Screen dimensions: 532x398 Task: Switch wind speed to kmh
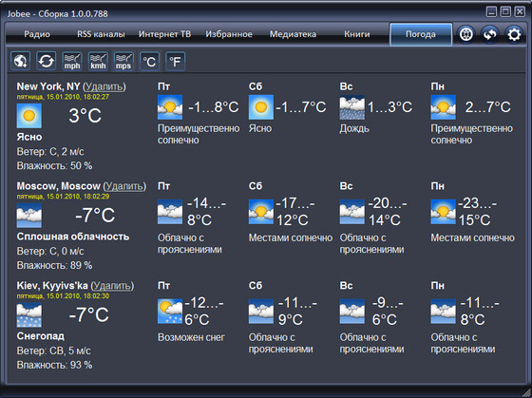pos(98,61)
